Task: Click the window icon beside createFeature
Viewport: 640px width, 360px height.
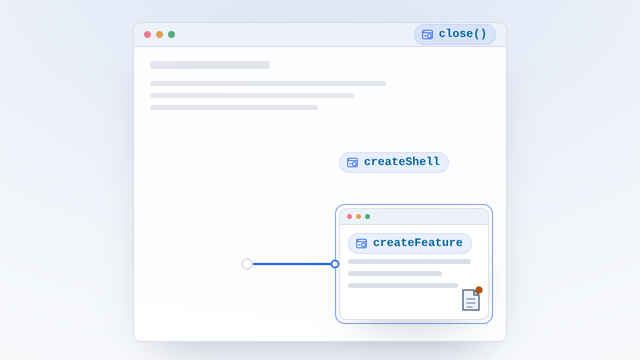Action: [x=361, y=244]
